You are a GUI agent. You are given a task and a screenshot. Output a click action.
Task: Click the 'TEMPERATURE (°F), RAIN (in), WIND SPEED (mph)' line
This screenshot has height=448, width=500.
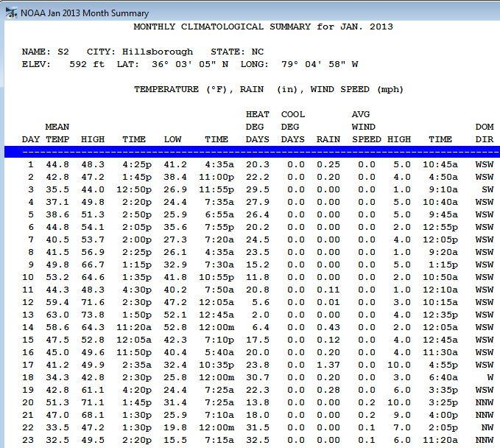click(x=269, y=90)
